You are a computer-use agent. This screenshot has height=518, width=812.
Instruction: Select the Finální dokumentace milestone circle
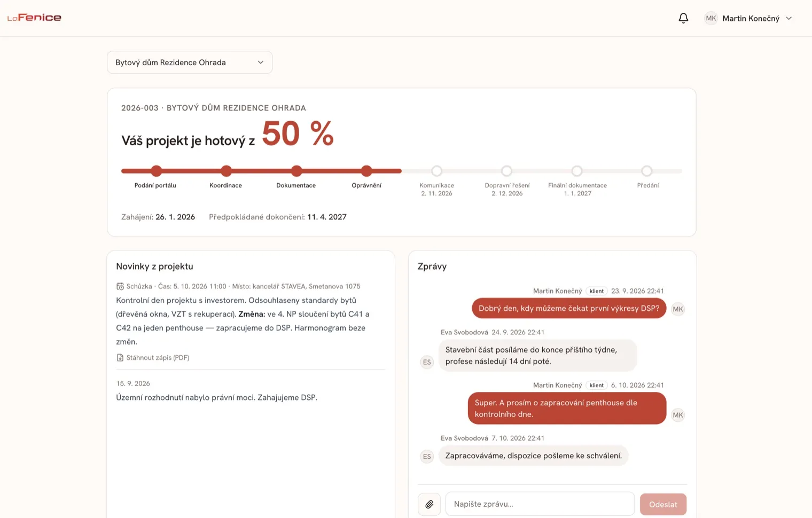point(577,171)
